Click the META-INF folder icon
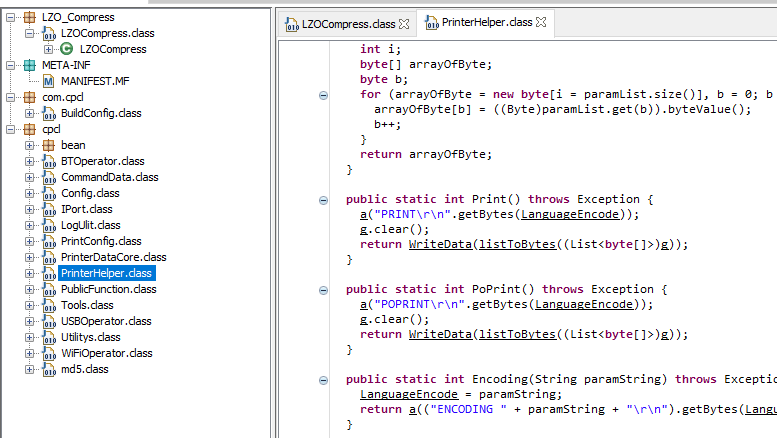Screen dimensions: 777x438 pyautogui.click(x=30, y=65)
